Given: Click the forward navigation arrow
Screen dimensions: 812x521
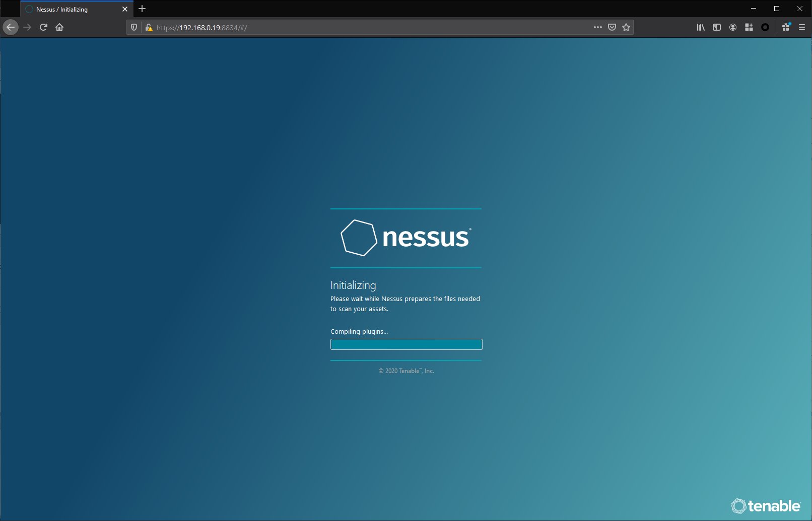Looking at the screenshot, I should click(27, 27).
